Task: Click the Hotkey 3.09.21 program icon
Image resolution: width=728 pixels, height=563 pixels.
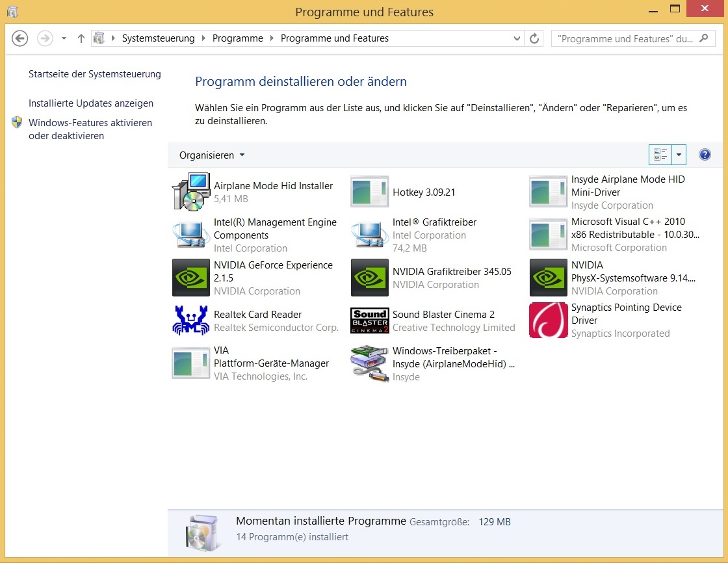Action: 370,192
